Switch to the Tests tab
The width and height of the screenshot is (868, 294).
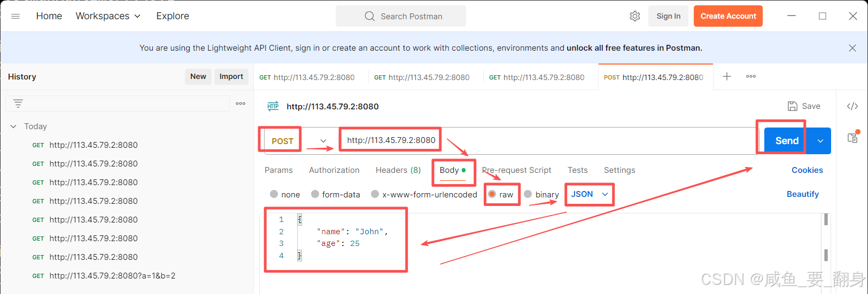[578, 170]
